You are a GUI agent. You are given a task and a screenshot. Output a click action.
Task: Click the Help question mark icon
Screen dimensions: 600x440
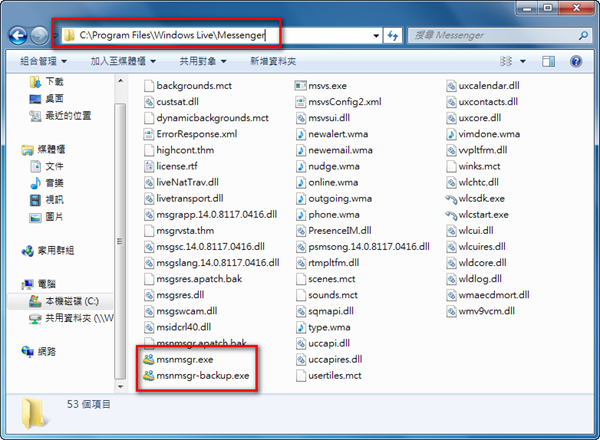tap(576, 61)
